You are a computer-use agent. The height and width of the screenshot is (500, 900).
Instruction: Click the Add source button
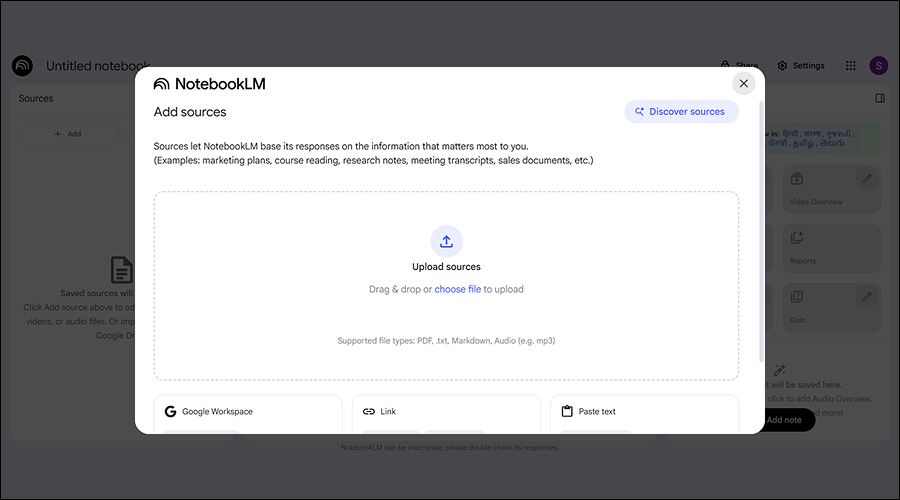(67, 133)
